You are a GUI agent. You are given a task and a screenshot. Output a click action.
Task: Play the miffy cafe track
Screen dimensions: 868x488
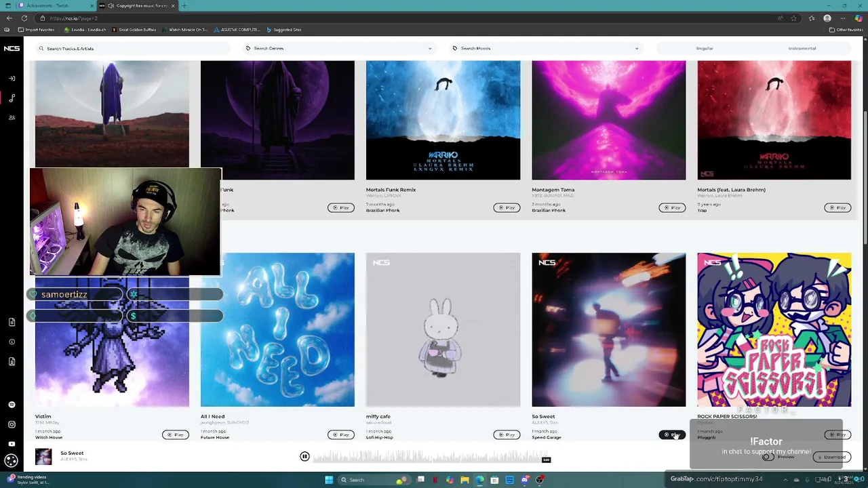[x=507, y=434]
